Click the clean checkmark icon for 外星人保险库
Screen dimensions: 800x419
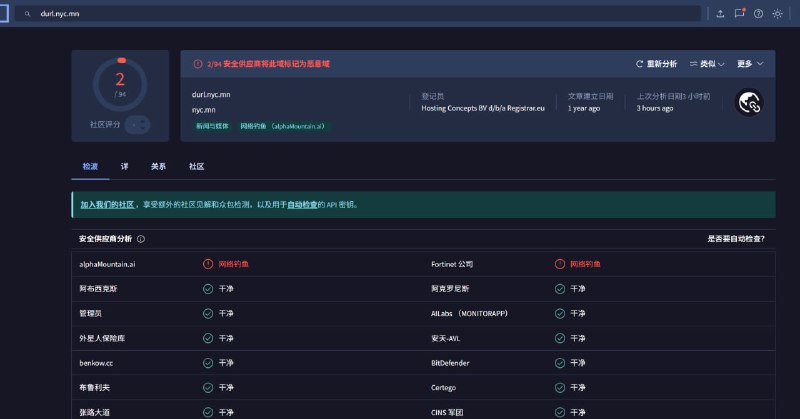pos(208,338)
